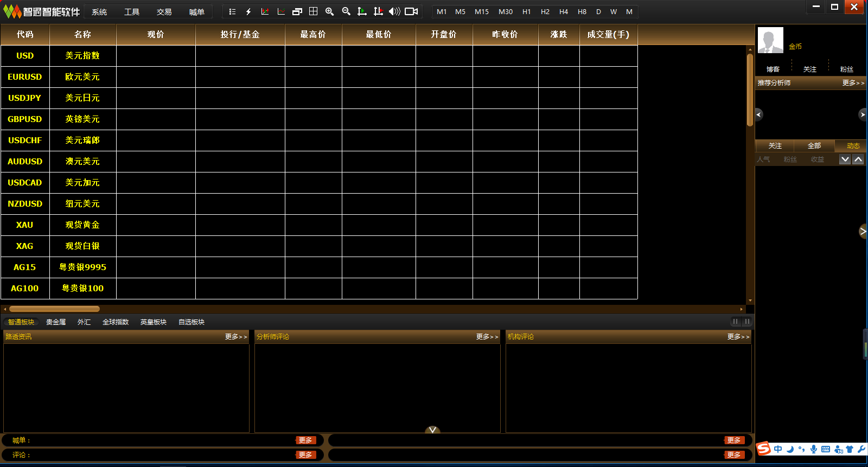Click the user avatar thumbnail

click(770, 40)
